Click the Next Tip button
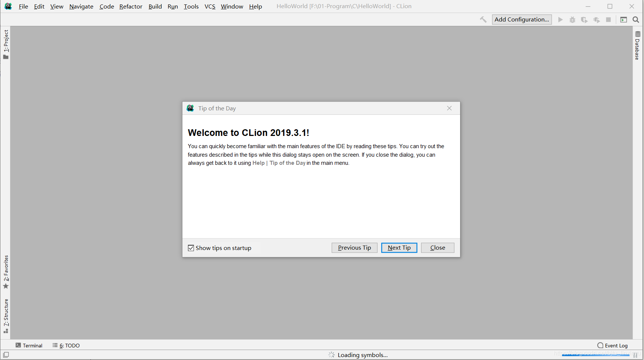The height and width of the screenshot is (360, 644). click(x=399, y=248)
